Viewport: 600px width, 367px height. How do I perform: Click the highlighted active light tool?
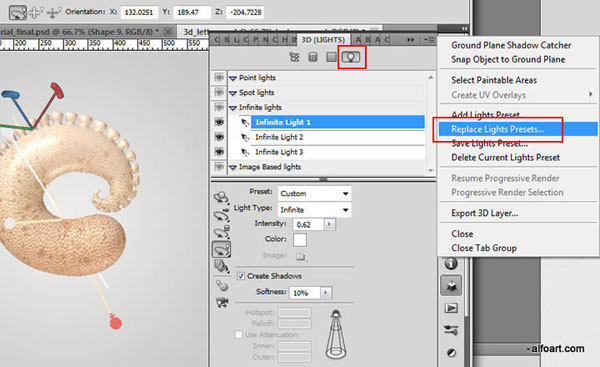coord(221,250)
